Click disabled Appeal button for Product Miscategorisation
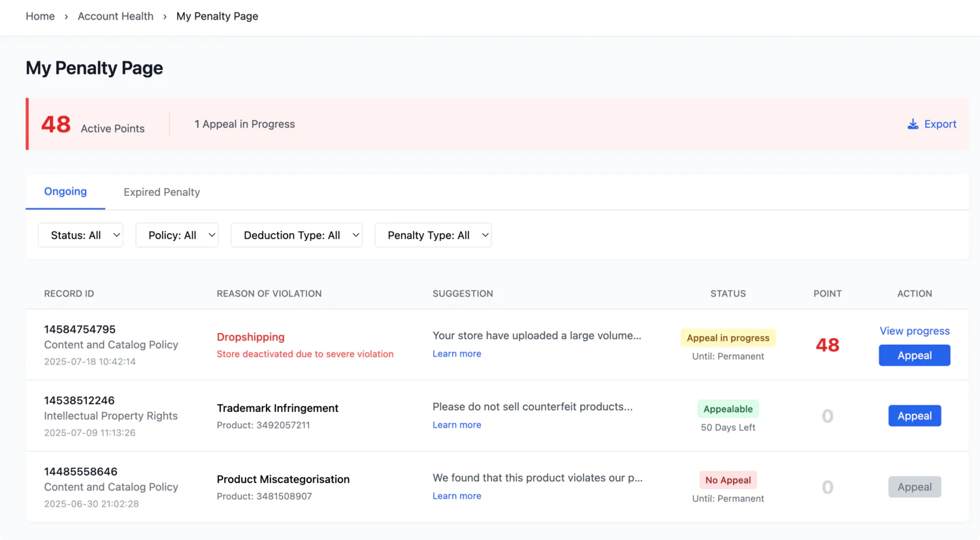The image size is (980, 540). pos(914,487)
